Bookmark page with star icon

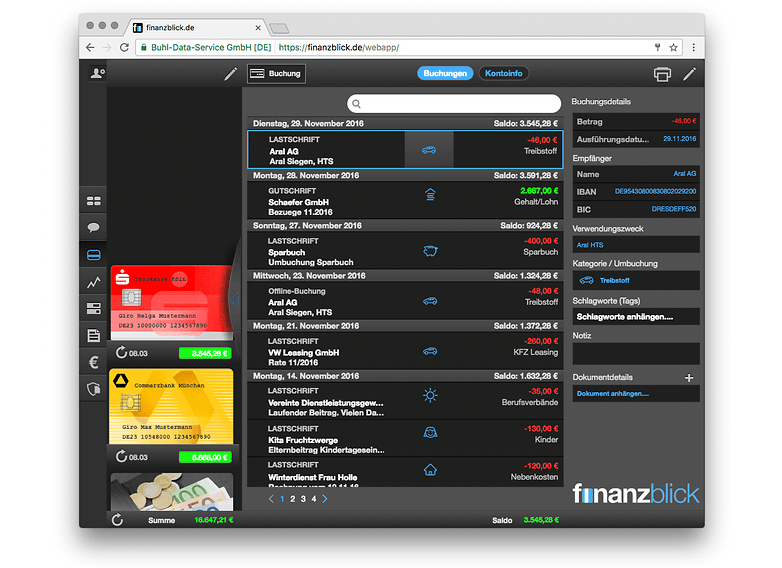point(674,47)
